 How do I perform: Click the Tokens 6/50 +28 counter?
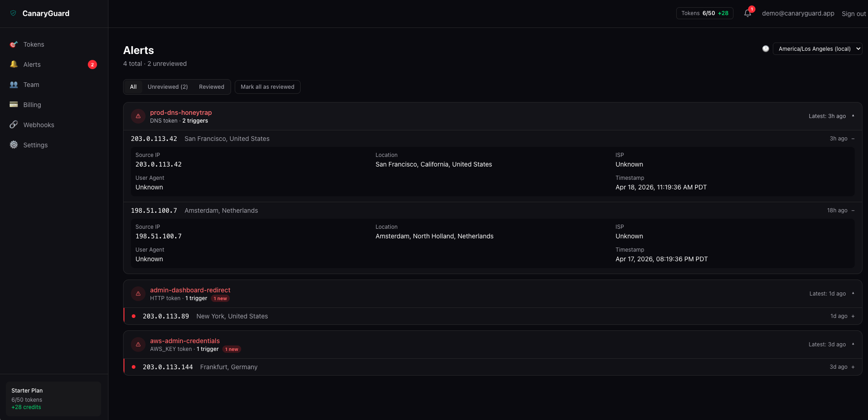pyautogui.click(x=705, y=13)
